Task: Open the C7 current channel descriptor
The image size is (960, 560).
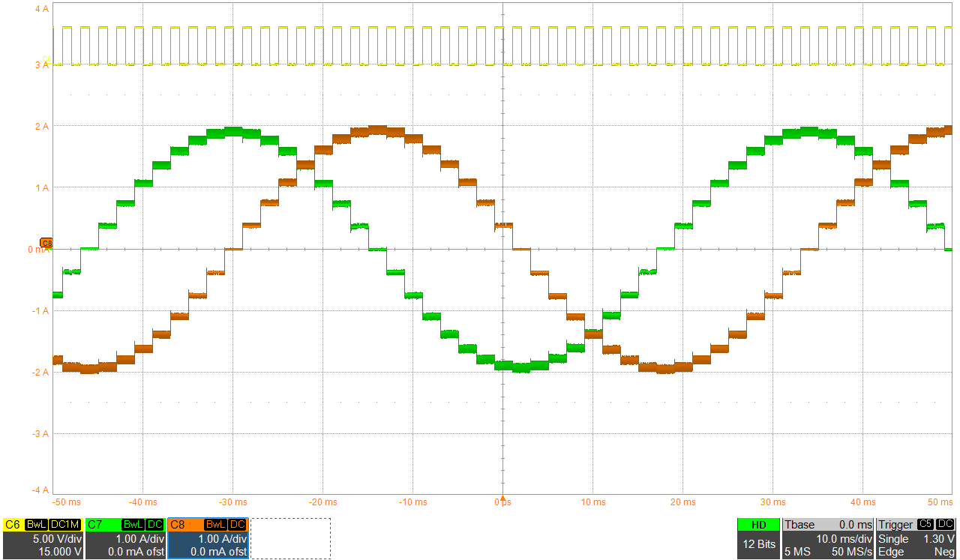Action: coord(94,524)
